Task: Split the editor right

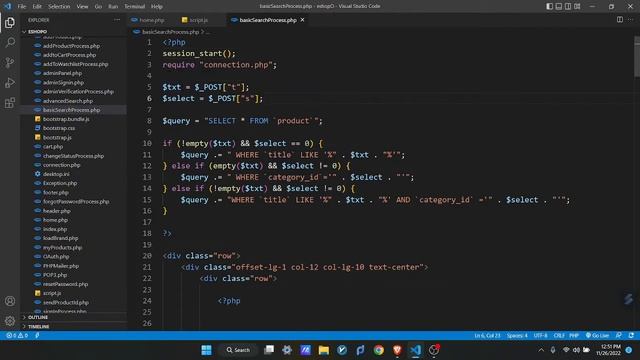Action: [620, 20]
